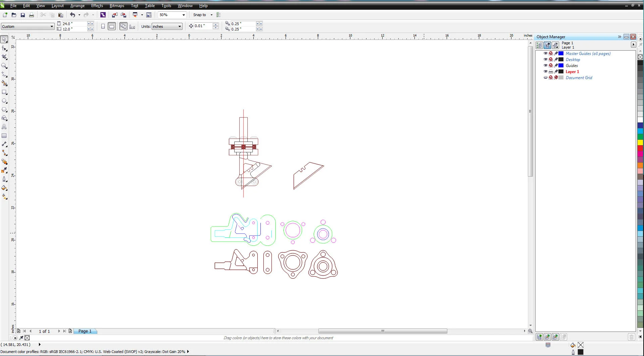Toggle Edit Across Layers button

(547, 45)
